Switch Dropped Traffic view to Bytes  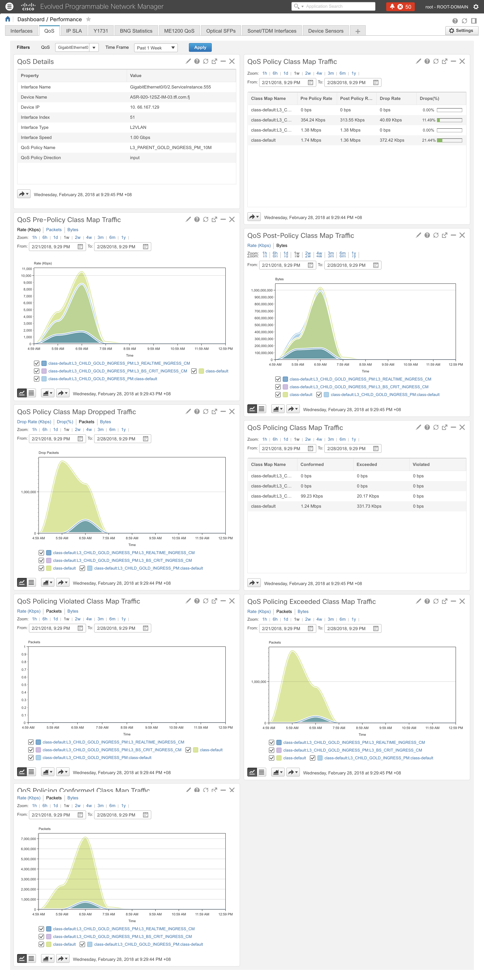(105, 422)
